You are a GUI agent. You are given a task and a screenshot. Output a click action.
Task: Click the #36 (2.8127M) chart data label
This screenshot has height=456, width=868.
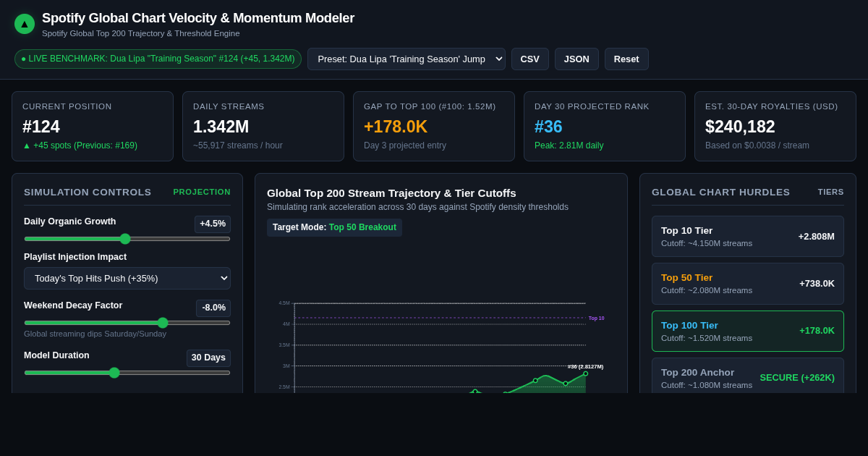(585, 366)
